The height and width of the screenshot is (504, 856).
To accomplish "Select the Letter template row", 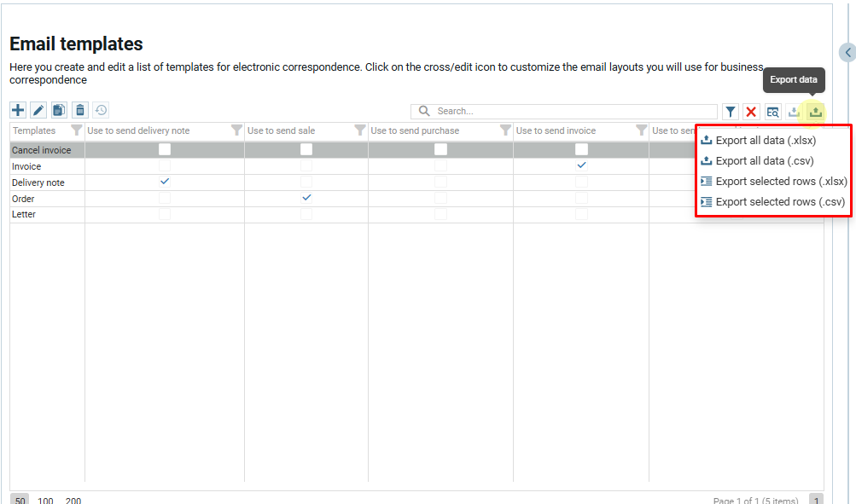I will 24,214.
